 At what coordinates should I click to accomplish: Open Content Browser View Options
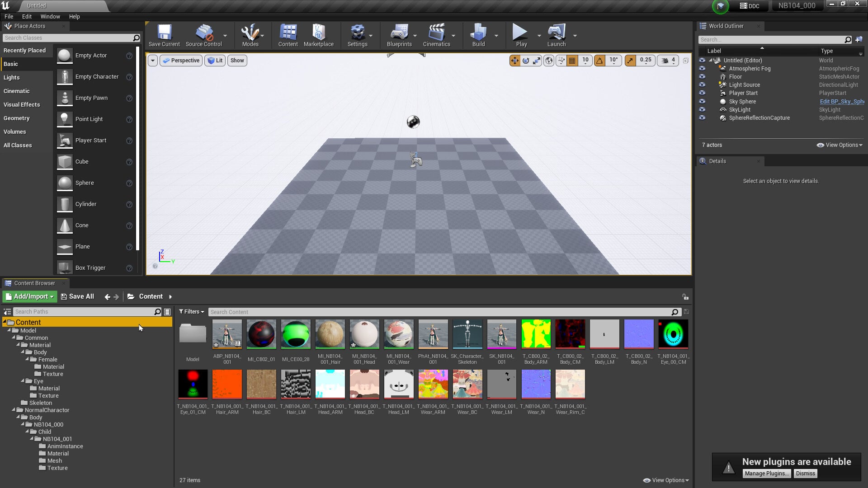coord(666,480)
